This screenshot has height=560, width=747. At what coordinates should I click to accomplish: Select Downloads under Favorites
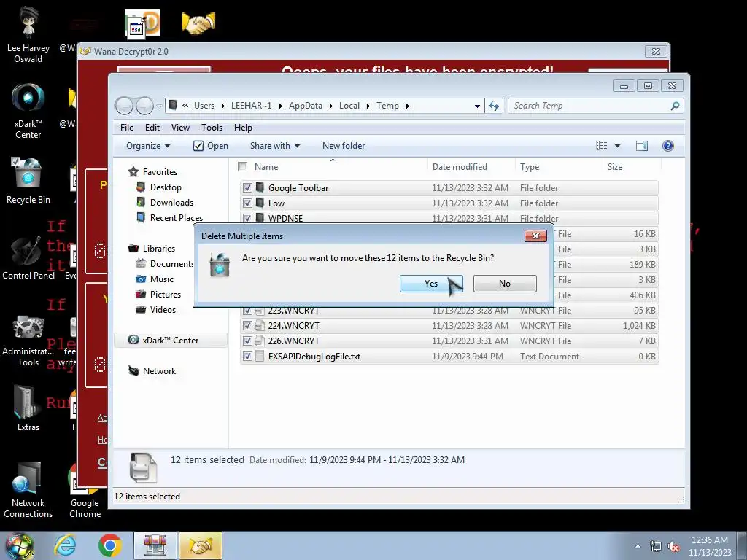(x=171, y=203)
